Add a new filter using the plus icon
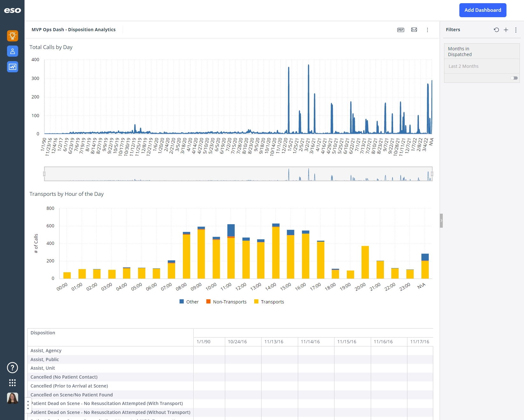The height and width of the screenshot is (420, 524). point(506,30)
